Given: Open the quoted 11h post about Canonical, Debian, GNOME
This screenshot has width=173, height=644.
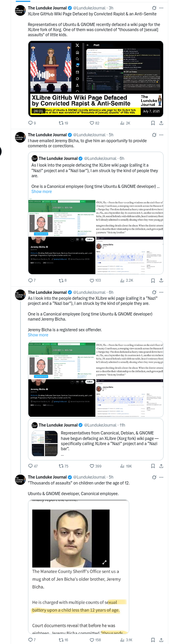Looking at the screenshot, I should (96, 439).
